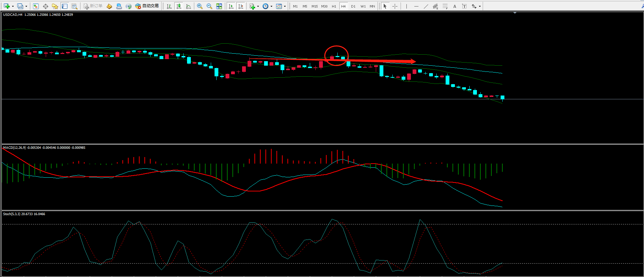Toggle the chart shift button
Viewport: 644px width, 277px height.
click(x=241, y=6)
